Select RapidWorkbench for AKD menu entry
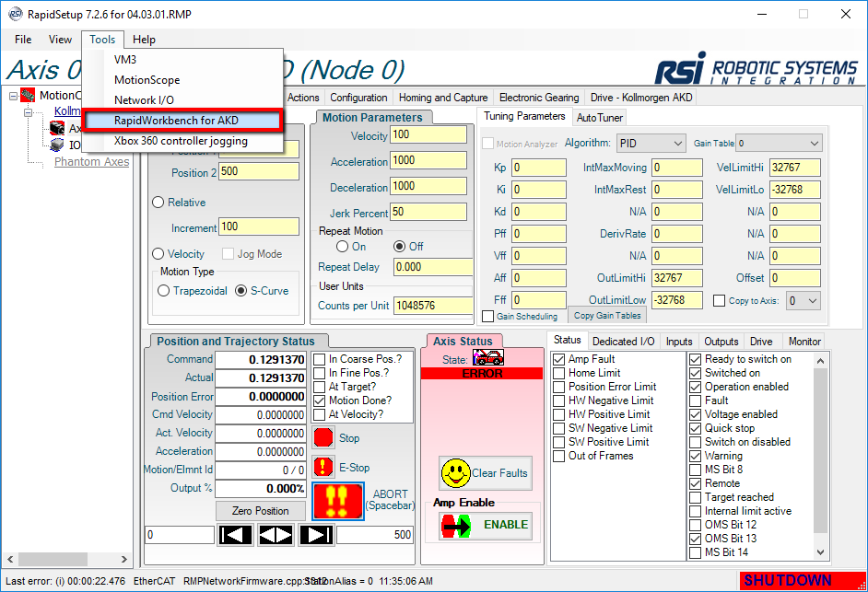Viewport: 868px width, 592px height. (182, 120)
